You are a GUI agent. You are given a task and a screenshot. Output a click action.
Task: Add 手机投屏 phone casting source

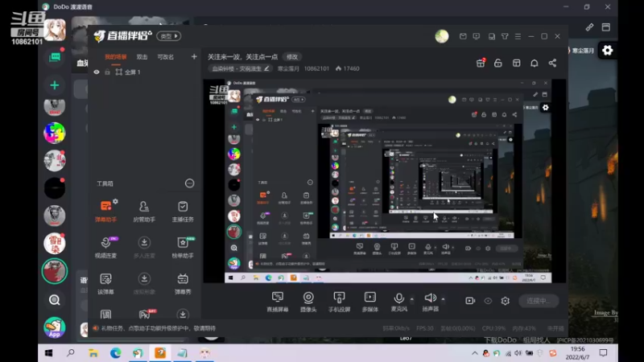pos(339,302)
